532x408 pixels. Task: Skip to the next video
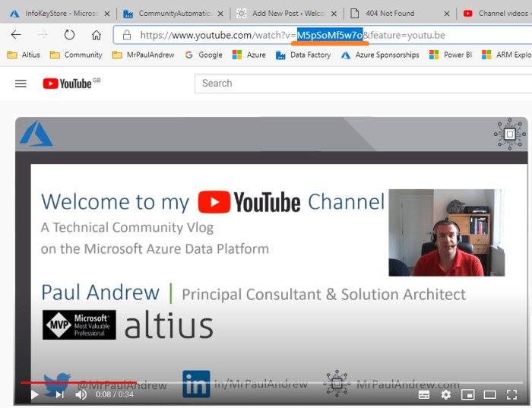(59, 394)
